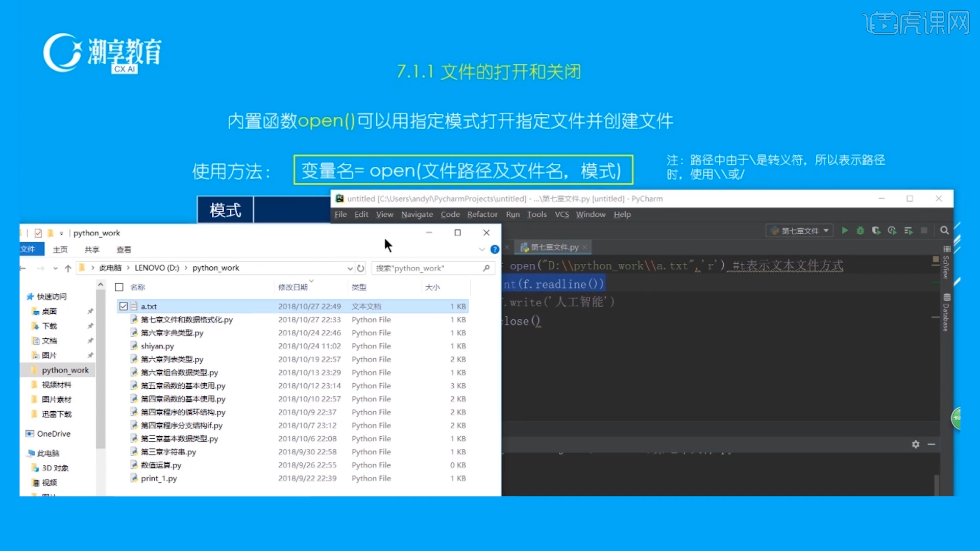Open the SciView tool window
This screenshot has width=980, height=551.
948,268
